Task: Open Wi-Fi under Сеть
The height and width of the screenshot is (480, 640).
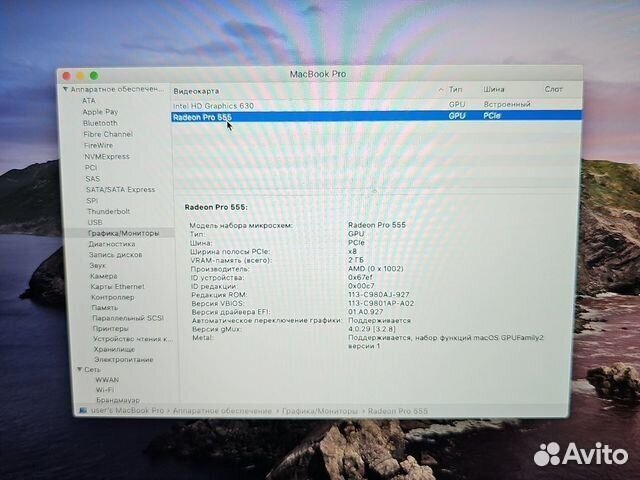Action: pos(104,390)
